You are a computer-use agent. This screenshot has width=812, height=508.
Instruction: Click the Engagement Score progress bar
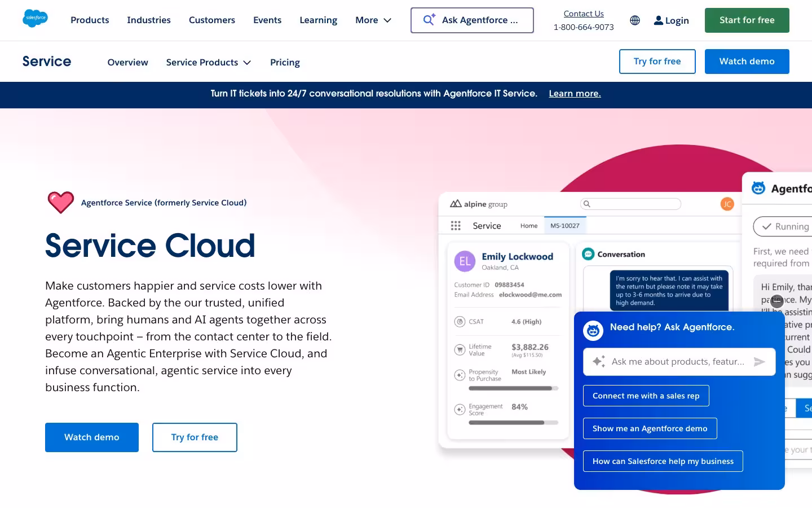pyautogui.click(x=514, y=422)
